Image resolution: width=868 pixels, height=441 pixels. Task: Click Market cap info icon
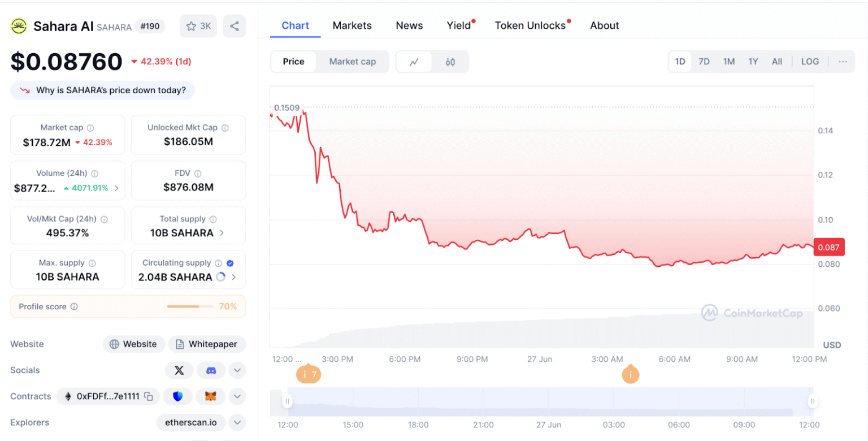coord(90,128)
